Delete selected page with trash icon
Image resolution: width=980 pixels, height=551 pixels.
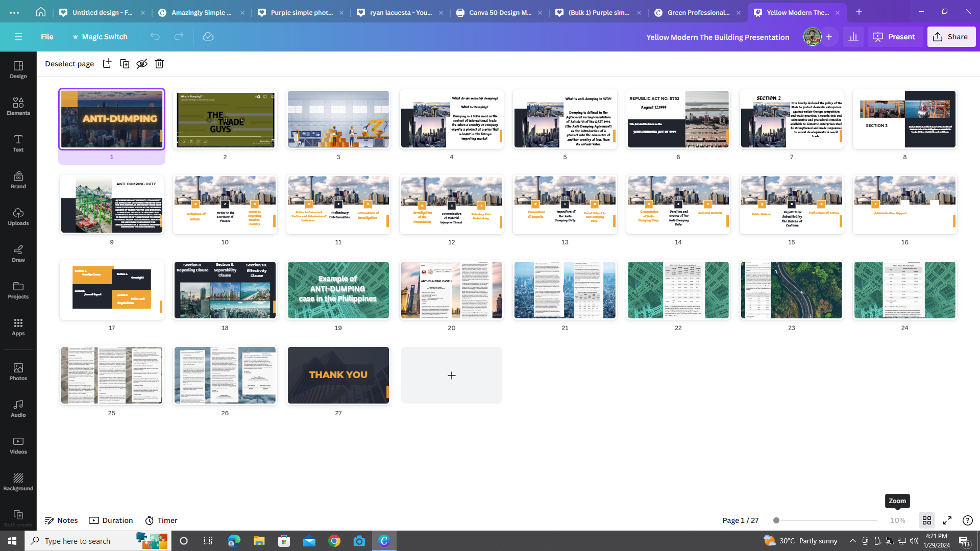[x=159, y=63]
